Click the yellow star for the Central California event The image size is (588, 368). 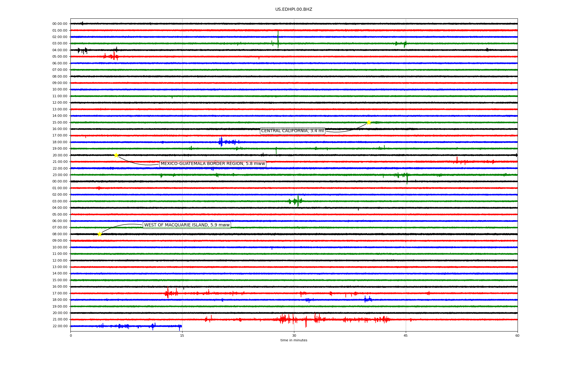[369, 122]
